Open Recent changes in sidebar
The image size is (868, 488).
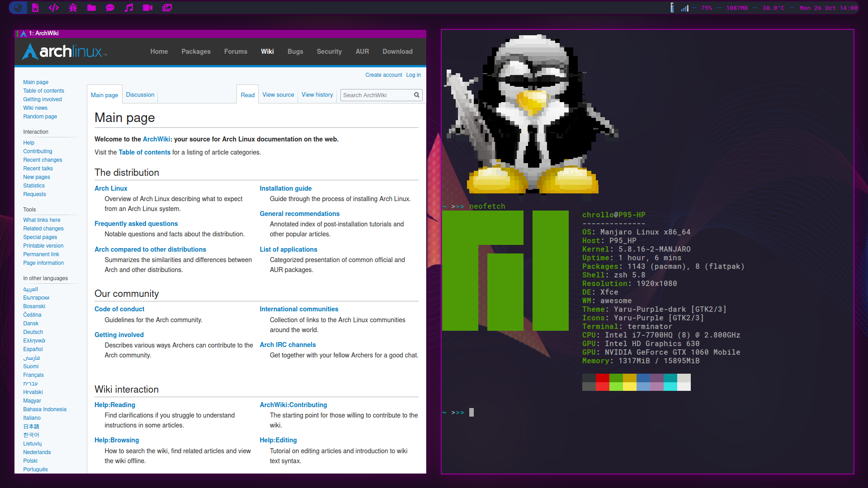click(42, 160)
